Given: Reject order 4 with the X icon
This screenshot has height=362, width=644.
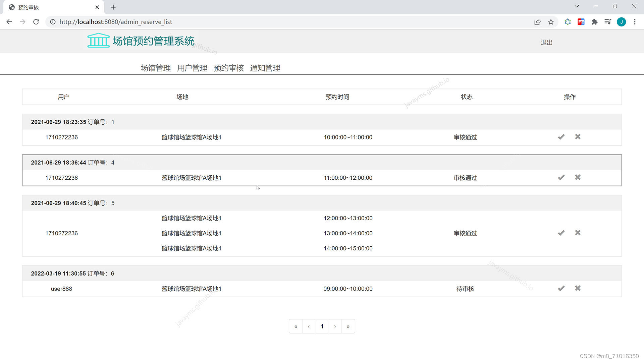Looking at the screenshot, I should 578,177.
